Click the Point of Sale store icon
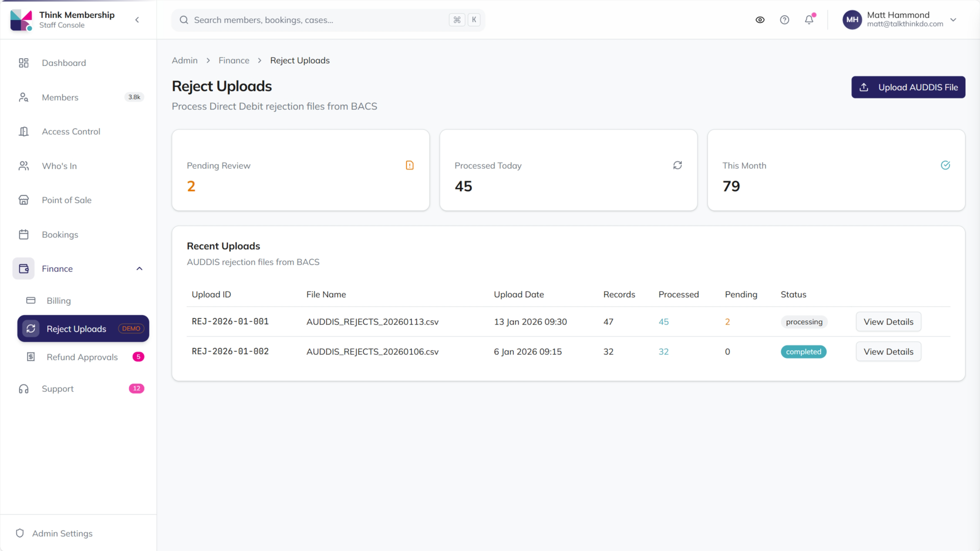 pos(24,200)
